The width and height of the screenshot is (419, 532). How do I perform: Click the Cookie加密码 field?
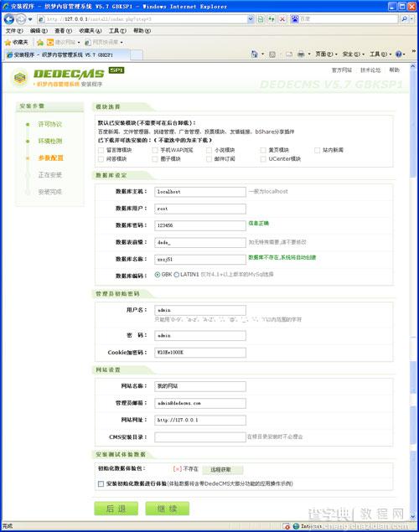[200, 353]
